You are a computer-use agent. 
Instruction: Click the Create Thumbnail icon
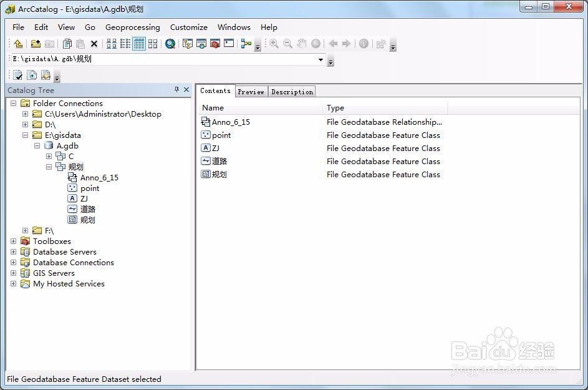(x=381, y=44)
